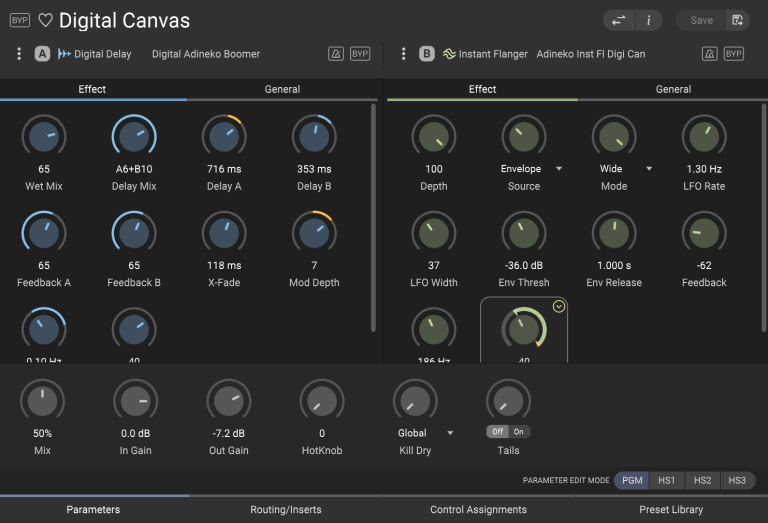Screen dimensions: 768x523
Task: Click the Wet Mix knob
Action: click(44, 137)
